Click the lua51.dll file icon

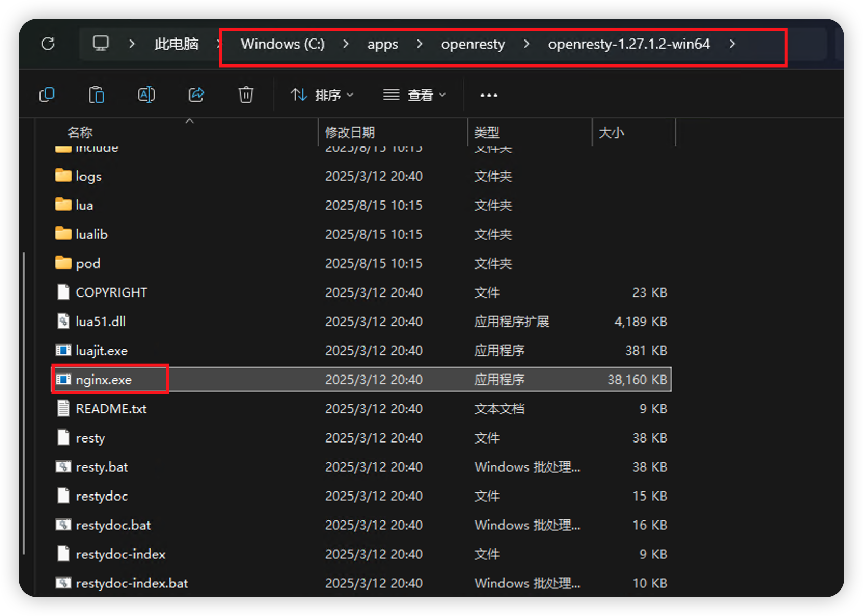[63, 321]
